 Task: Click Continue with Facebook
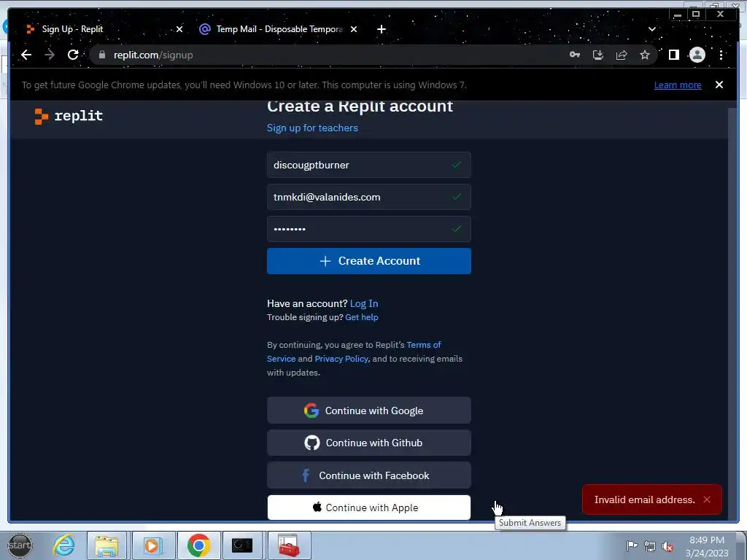(368, 475)
